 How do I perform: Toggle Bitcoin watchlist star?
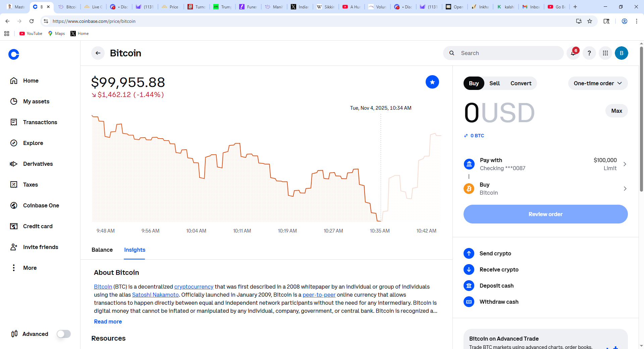(432, 82)
